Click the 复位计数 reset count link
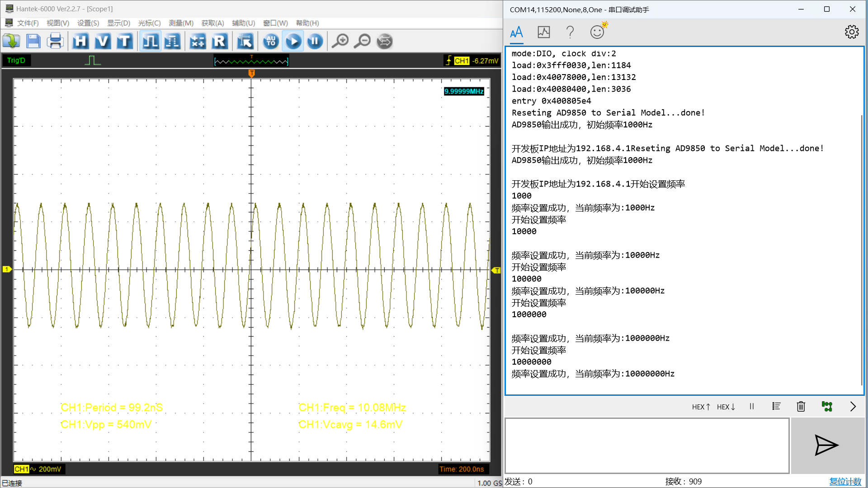The width and height of the screenshot is (868, 488). (845, 482)
